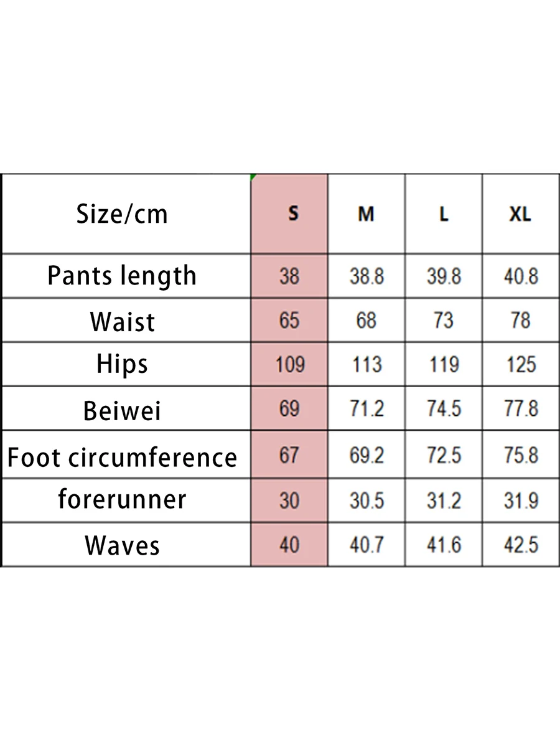Select the cell with value 30.5
This screenshot has width=560, height=747.
coord(366,500)
